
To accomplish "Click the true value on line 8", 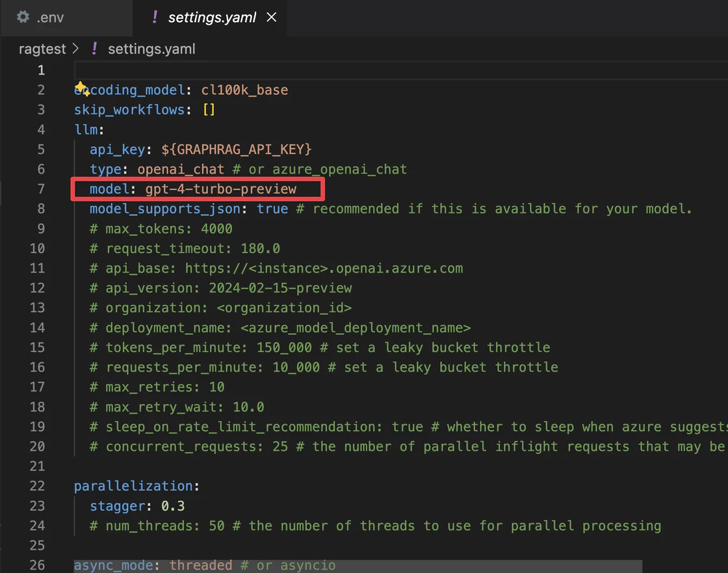I will tap(272, 209).
